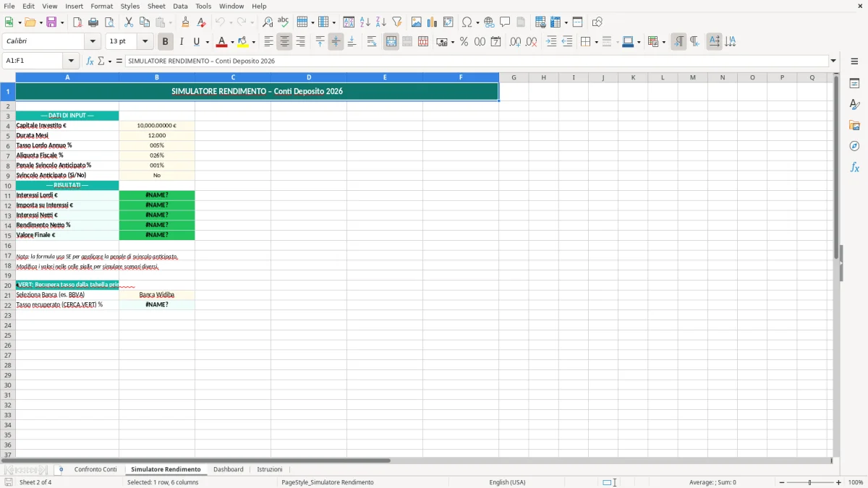Image resolution: width=868 pixels, height=488 pixels.
Task: Open the Sheet menu
Action: 156,6
